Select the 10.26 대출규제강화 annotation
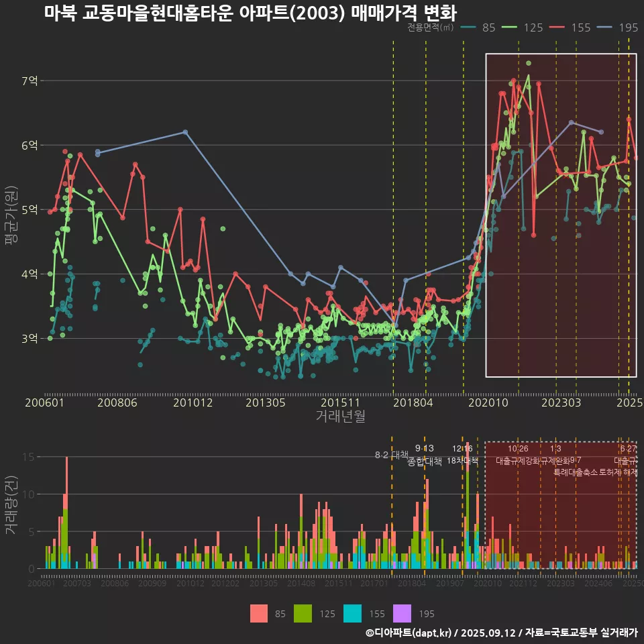 click(517, 455)
